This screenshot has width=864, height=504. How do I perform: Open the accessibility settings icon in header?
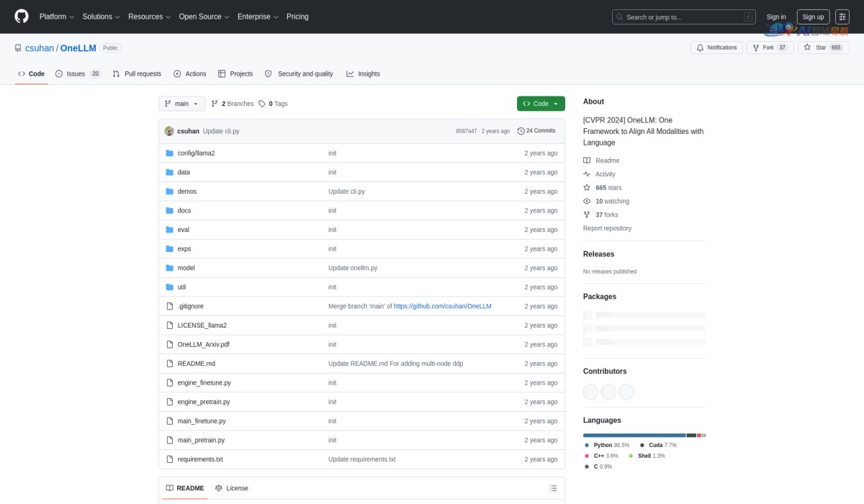pyautogui.click(x=842, y=17)
